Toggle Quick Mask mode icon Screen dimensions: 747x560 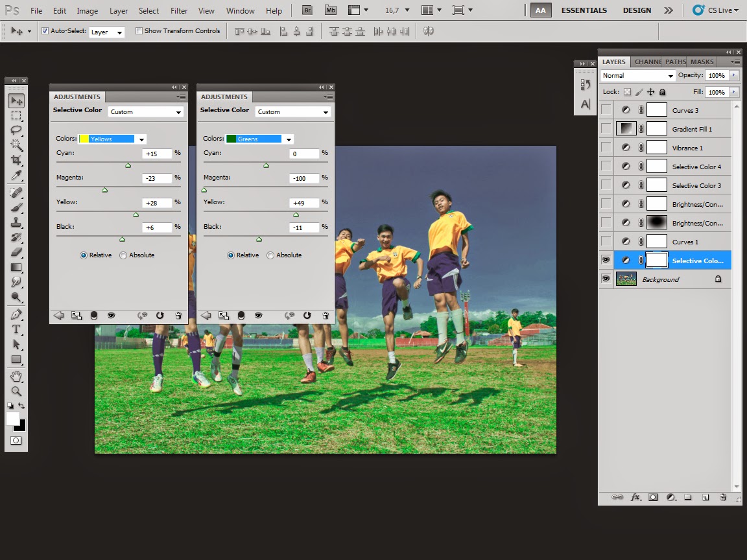(x=16, y=441)
